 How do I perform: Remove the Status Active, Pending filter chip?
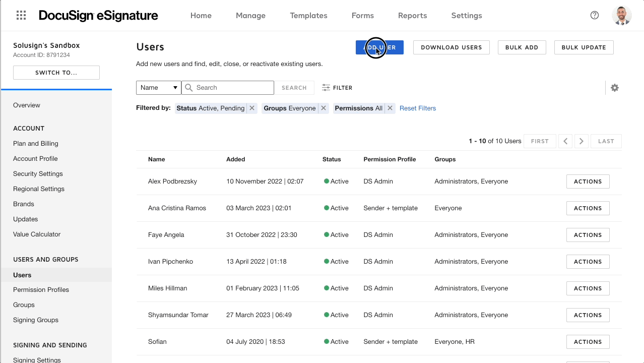click(252, 108)
